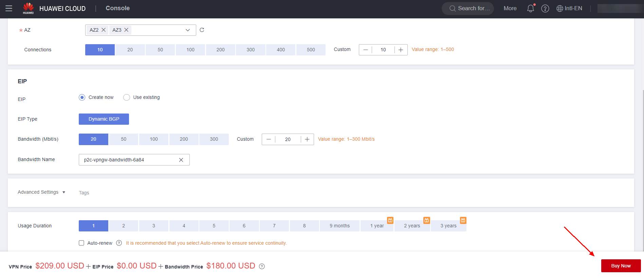
Task: Increase the custom bandwidth value
Action: [307, 139]
